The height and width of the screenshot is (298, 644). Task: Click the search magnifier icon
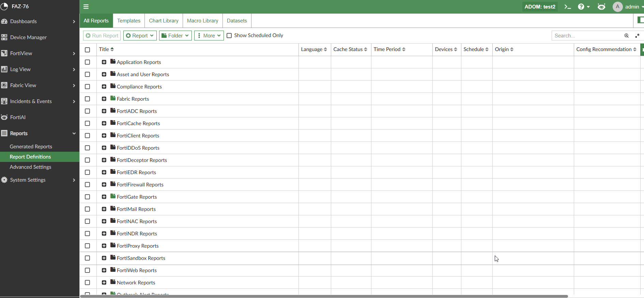[626, 35]
